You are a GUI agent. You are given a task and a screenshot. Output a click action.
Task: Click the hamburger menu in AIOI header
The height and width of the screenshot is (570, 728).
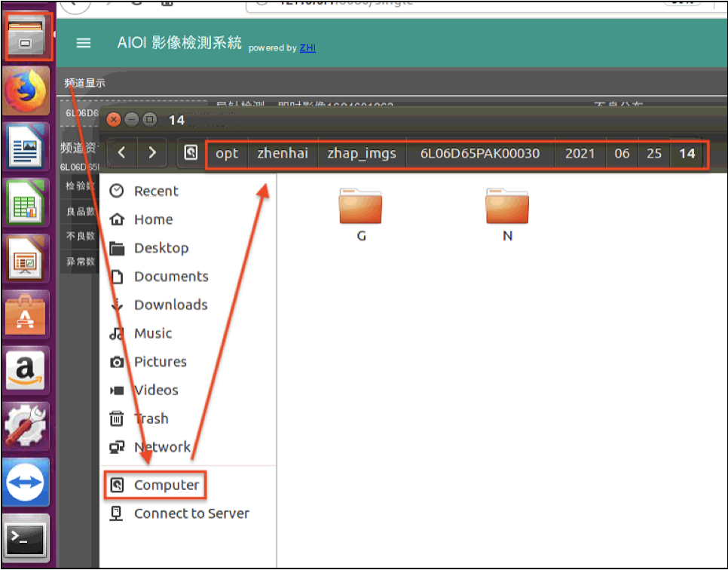[x=84, y=44]
